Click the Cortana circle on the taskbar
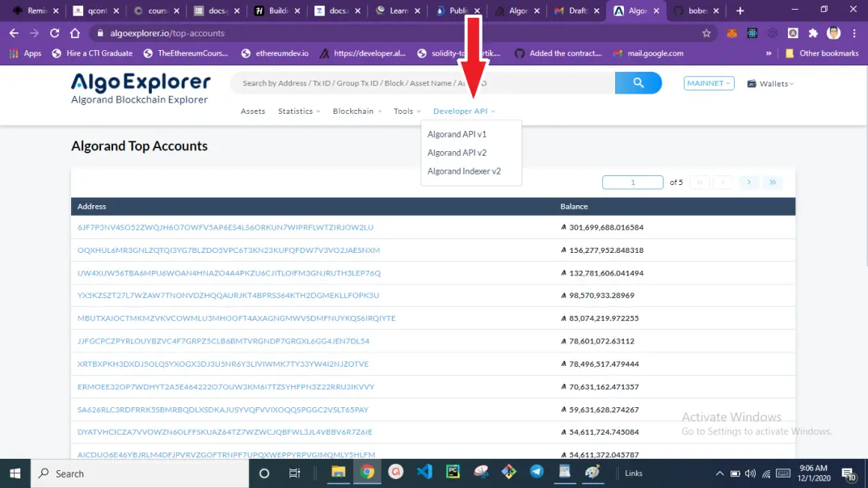868x488 pixels. pyautogui.click(x=264, y=473)
